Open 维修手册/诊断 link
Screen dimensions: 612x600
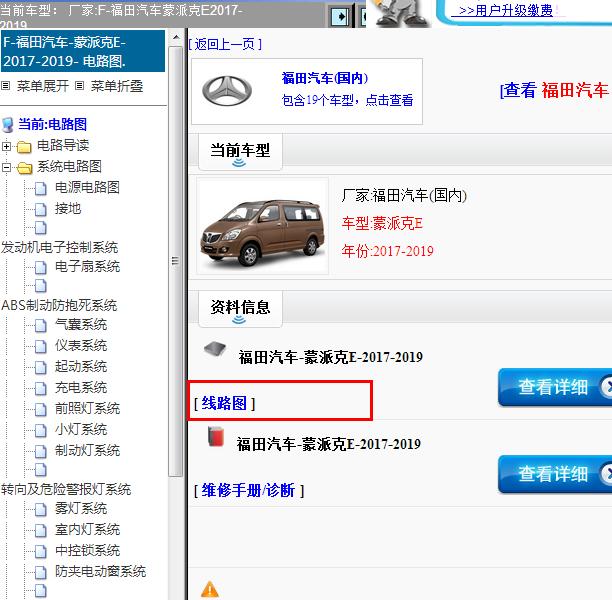(x=249, y=490)
